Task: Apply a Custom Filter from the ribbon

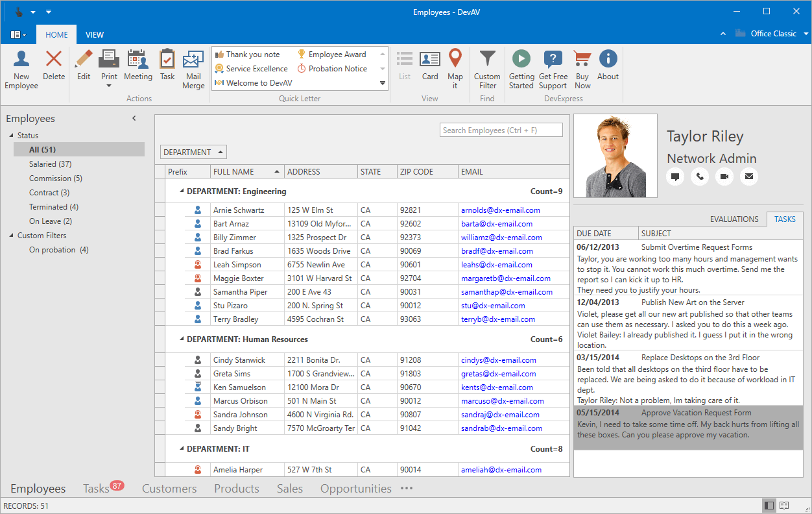Action: 487,68
